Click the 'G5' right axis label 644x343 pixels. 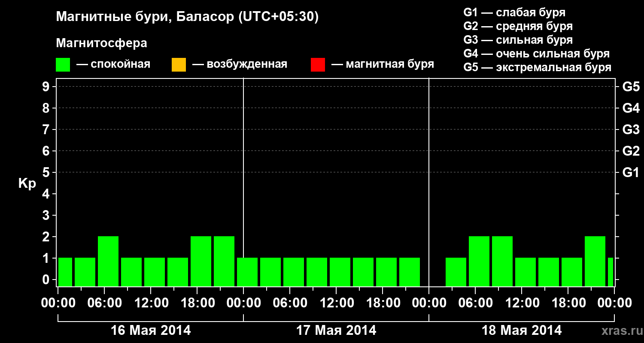pyautogui.click(x=631, y=87)
